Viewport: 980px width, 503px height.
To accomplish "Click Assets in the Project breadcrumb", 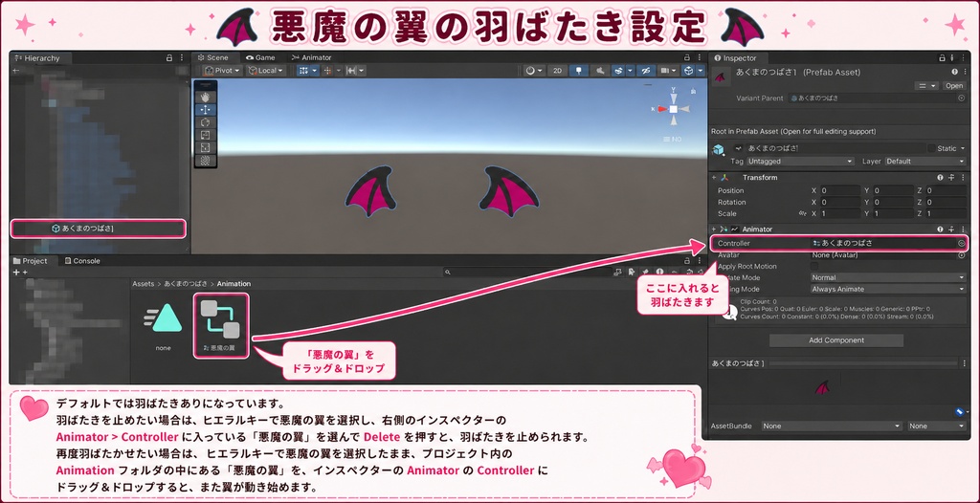I will 144,284.
